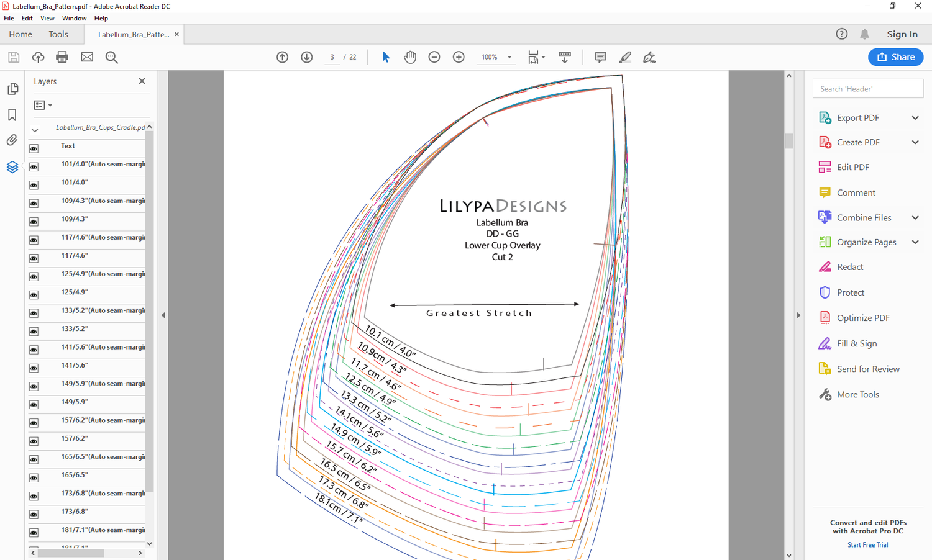Click inside the Search 'Header' field
The height and width of the screenshot is (560, 932).
[867, 88]
